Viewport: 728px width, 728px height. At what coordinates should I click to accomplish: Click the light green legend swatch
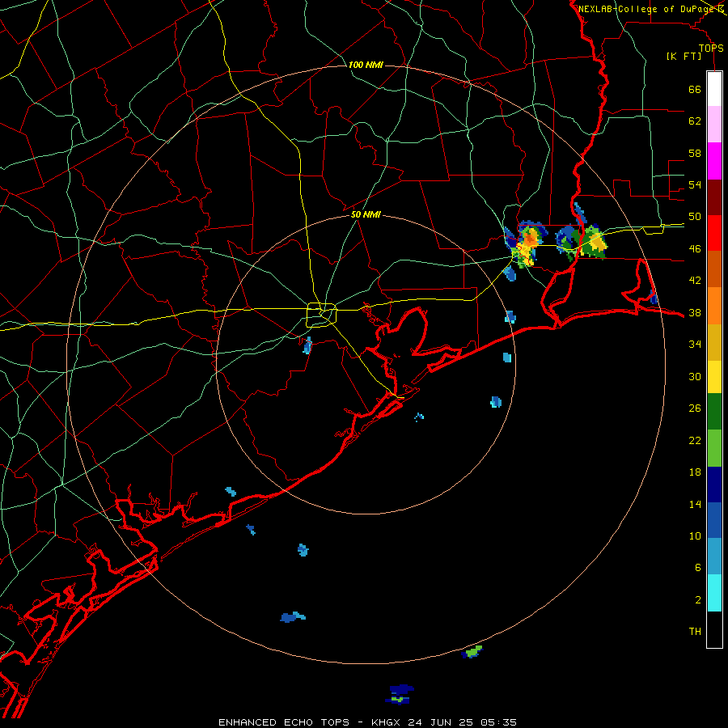point(714,448)
